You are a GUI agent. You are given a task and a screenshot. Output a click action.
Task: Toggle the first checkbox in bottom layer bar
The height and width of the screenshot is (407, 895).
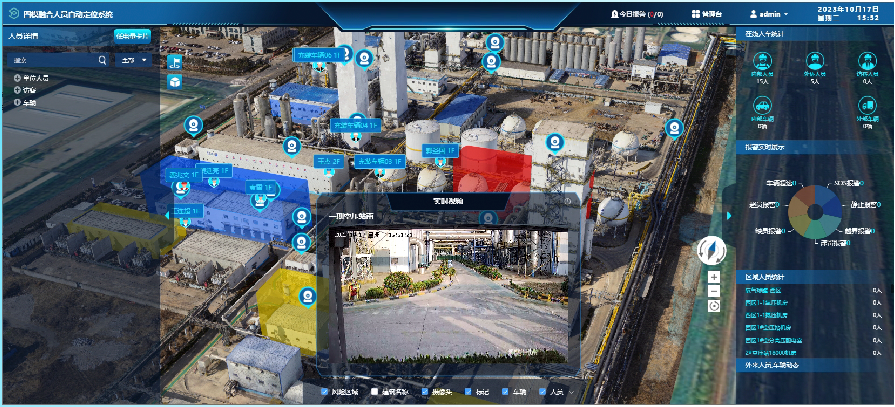(x=326, y=392)
